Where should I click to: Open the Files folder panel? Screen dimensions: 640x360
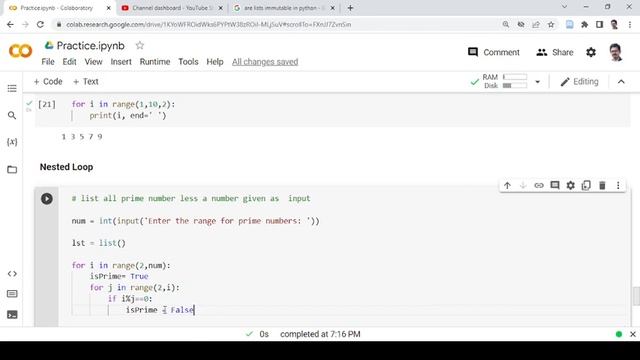pos(12,169)
